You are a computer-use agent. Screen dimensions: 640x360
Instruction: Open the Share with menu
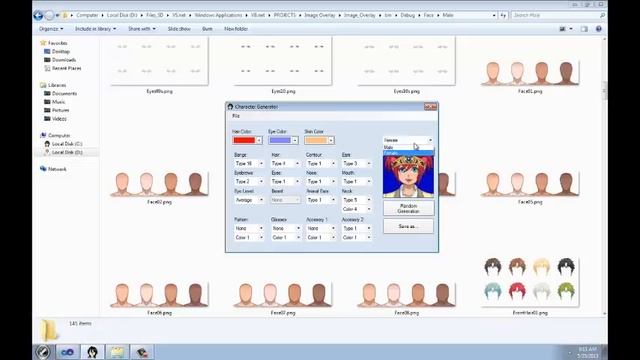(142, 29)
